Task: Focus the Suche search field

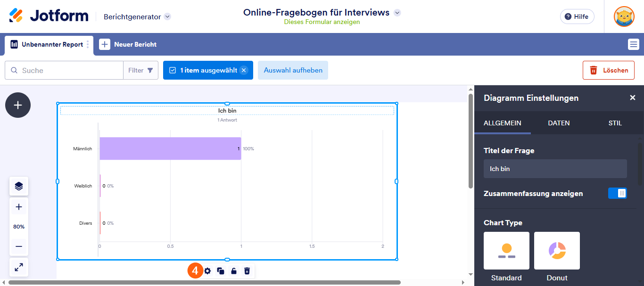Action: 64,70
